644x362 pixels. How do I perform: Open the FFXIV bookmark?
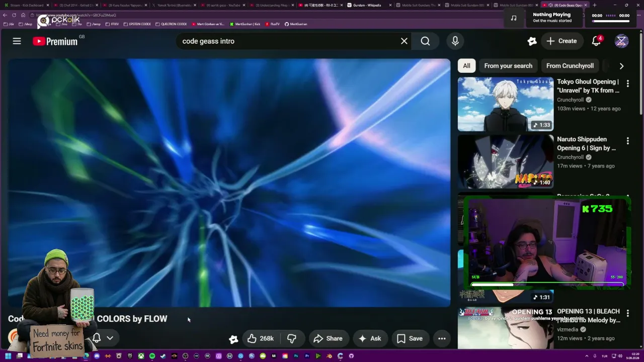coord(112,24)
